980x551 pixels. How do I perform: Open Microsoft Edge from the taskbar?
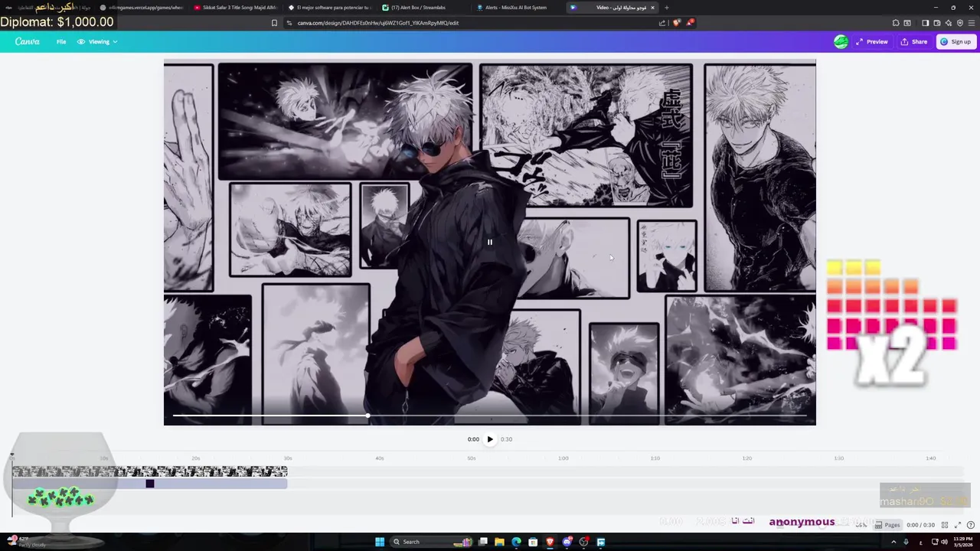[x=516, y=542]
